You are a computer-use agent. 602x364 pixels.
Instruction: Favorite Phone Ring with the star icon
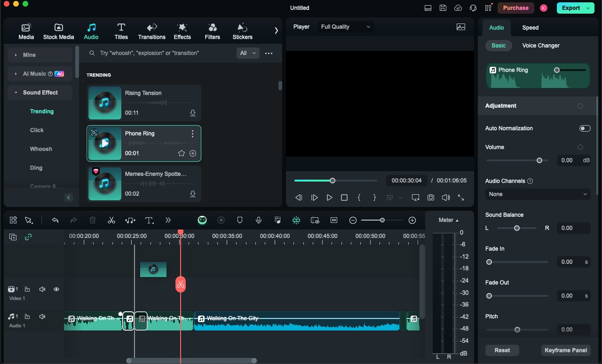pyautogui.click(x=182, y=153)
